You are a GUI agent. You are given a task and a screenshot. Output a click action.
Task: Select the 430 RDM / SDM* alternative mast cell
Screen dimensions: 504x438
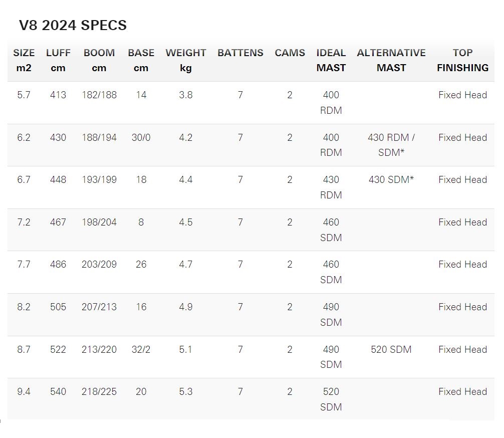point(391,145)
